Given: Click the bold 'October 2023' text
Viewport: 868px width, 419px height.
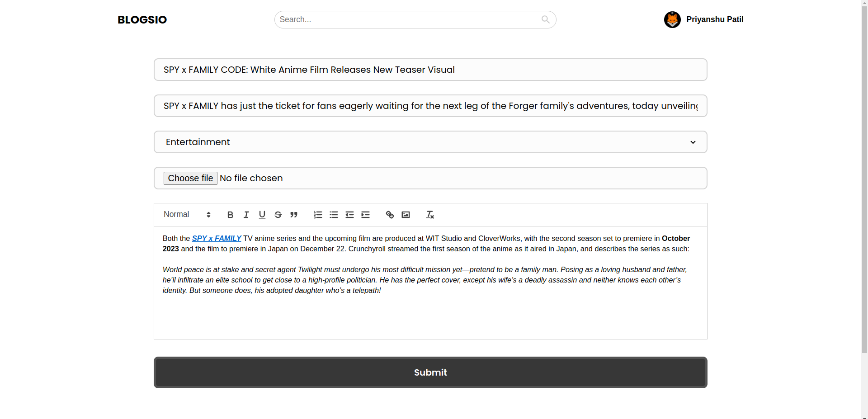Looking at the screenshot, I should tap(675, 239).
